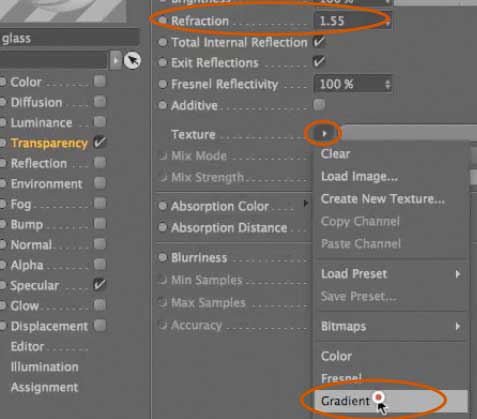Open the Specular channel settings
The image size is (477, 419).
coord(35,286)
